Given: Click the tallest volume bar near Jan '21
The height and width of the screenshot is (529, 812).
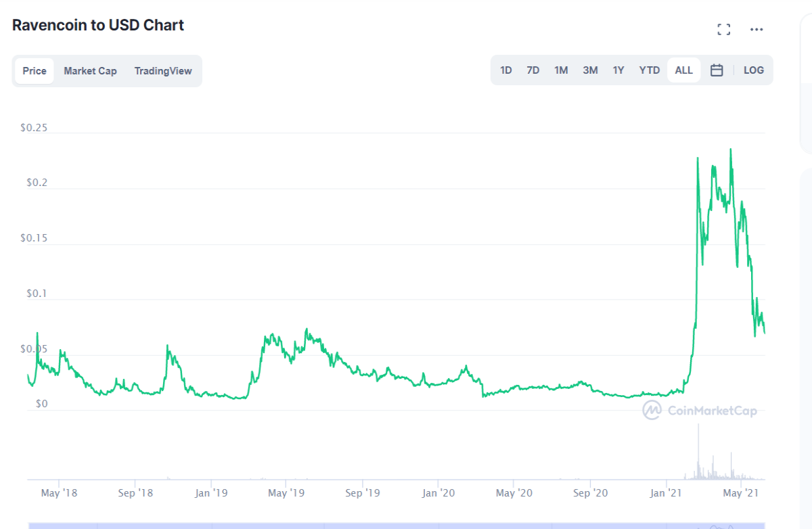Looking at the screenshot, I should (x=698, y=452).
